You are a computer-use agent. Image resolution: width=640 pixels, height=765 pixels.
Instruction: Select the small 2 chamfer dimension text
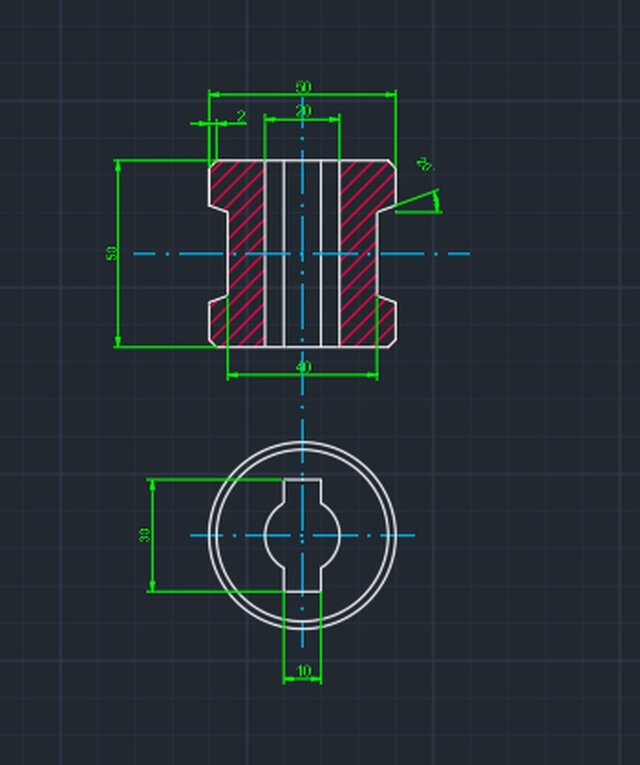coord(241,117)
